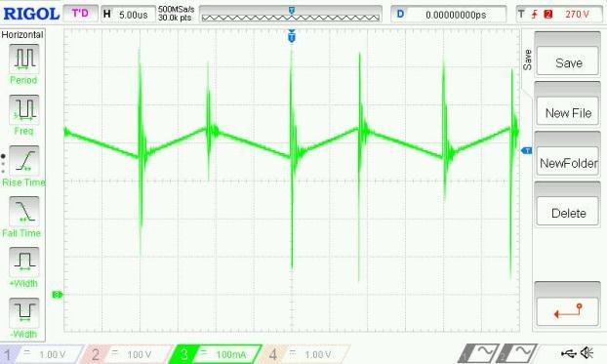The image size is (607, 364).
Task: Open the horizontal timebase 5.00us field
Action: pyautogui.click(x=128, y=15)
